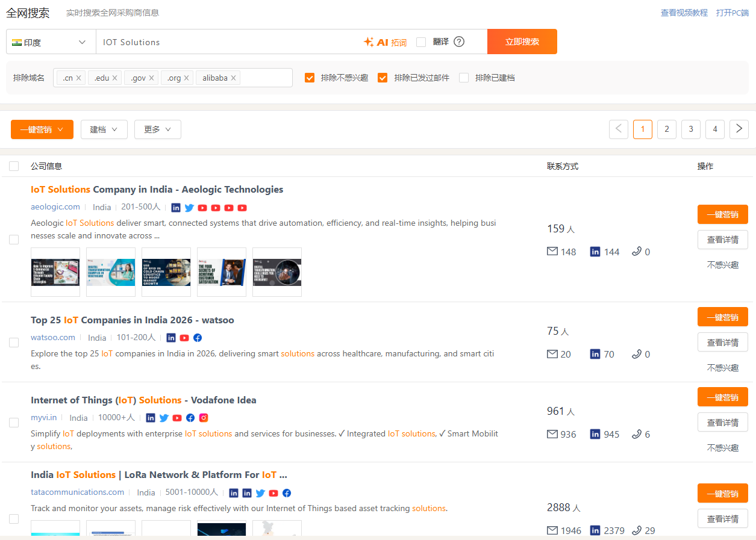Open myvi.in's Twitter icon
756x540 pixels.
pyautogui.click(x=164, y=418)
